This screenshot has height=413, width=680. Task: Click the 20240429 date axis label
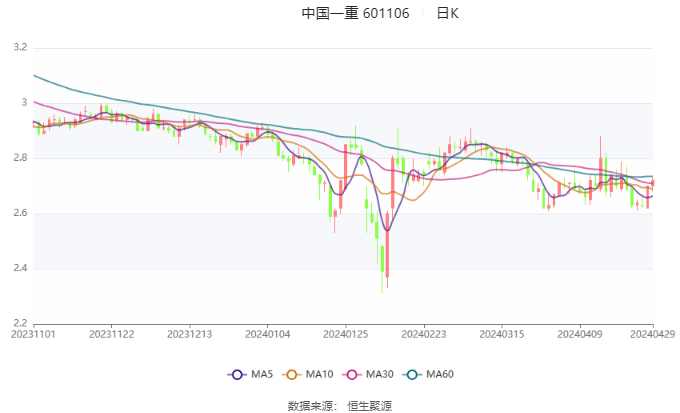[652, 334]
